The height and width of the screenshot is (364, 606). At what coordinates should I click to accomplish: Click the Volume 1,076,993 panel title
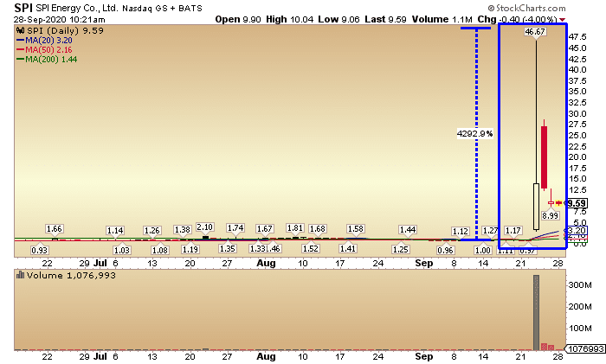coord(71,275)
